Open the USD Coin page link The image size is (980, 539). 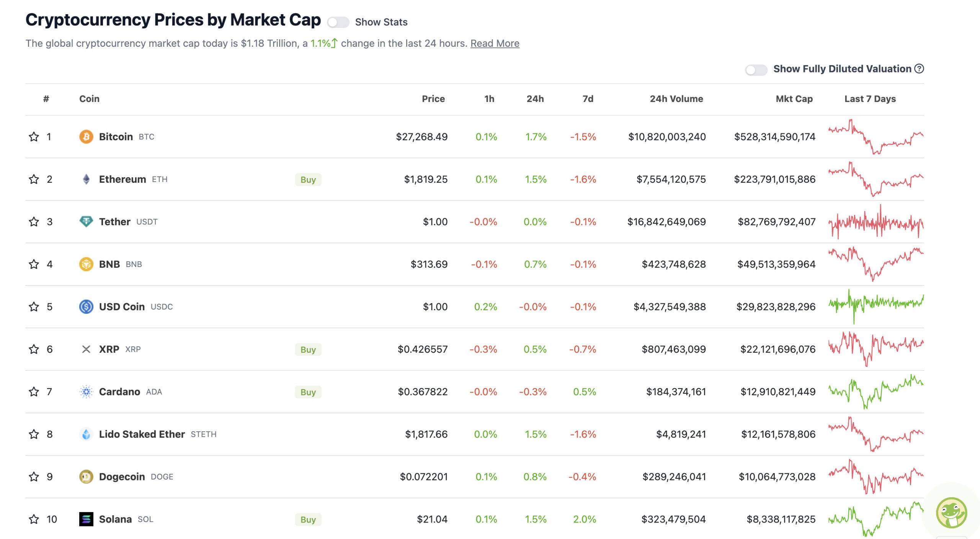[122, 307]
